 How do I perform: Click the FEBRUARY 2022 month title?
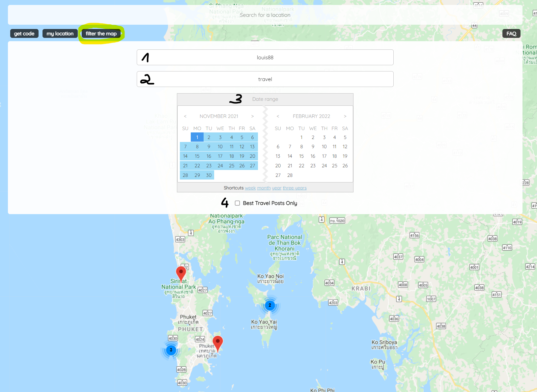coord(311,116)
